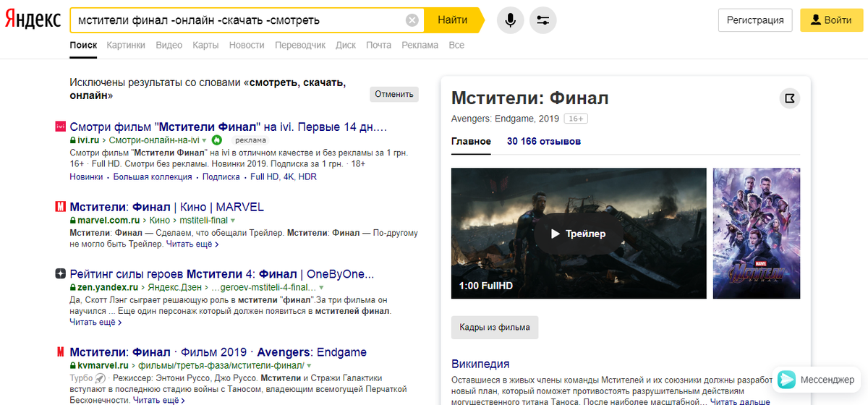
Task: Click Отменить to restore excluded words
Action: [x=393, y=94]
